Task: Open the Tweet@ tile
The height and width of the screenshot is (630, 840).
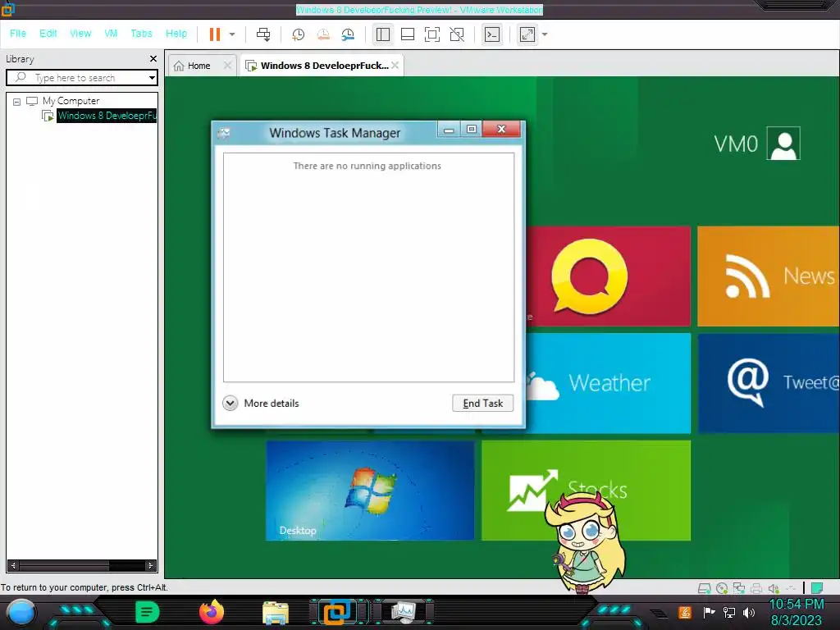Action: click(769, 383)
